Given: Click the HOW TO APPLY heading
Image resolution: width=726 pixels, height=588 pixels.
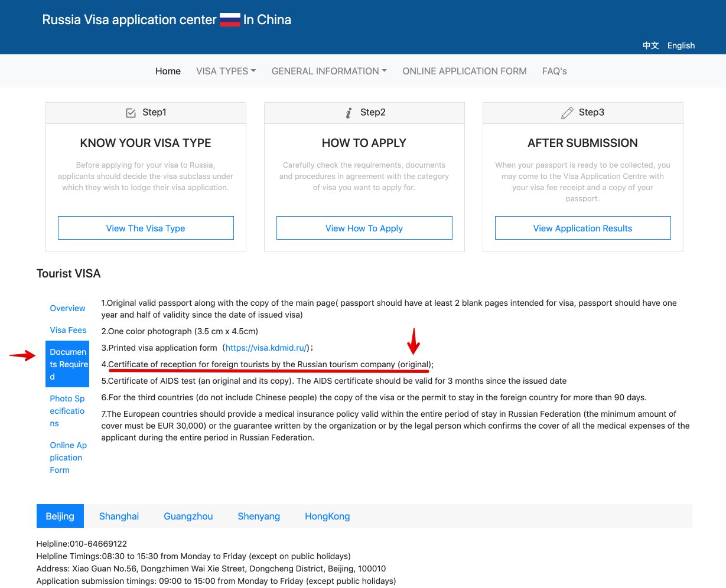Looking at the screenshot, I should (x=364, y=143).
